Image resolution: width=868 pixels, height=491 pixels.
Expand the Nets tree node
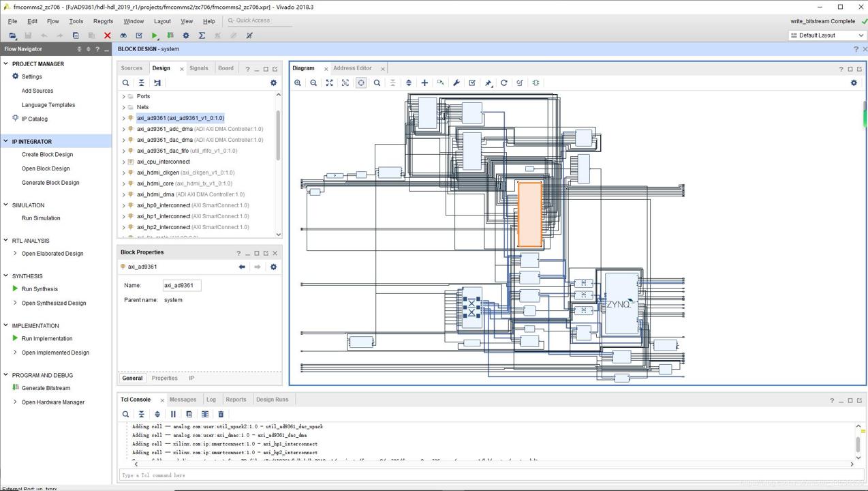(x=123, y=107)
